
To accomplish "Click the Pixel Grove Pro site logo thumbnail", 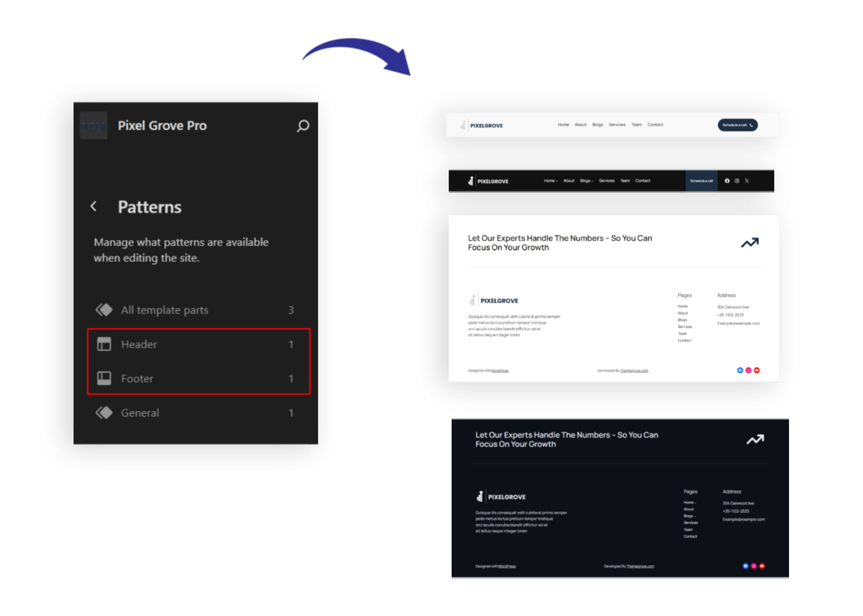I will click(x=94, y=126).
